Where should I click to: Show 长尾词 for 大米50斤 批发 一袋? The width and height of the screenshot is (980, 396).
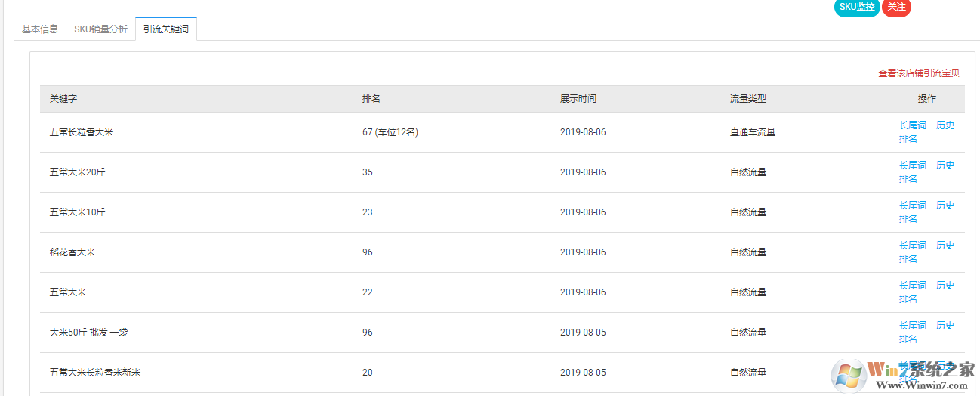click(x=912, y=326)
